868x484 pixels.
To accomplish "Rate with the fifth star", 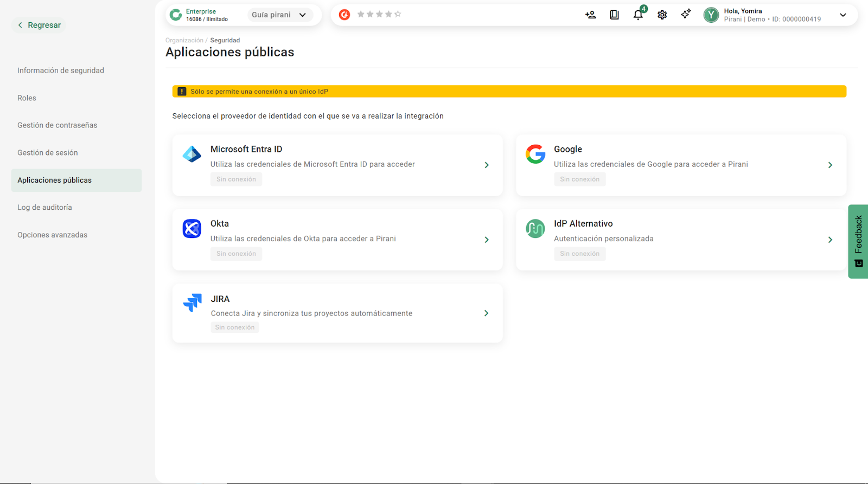I will coord(398,14).
